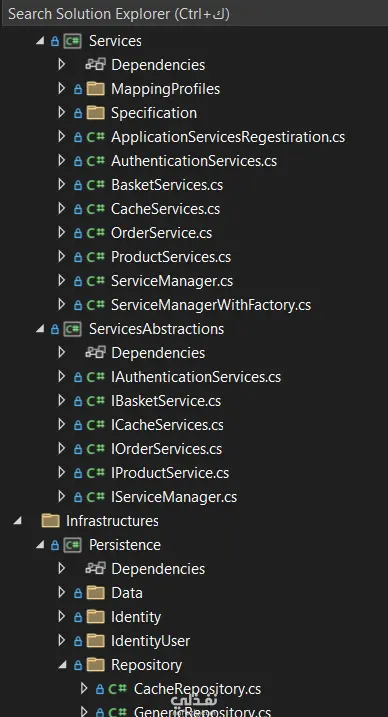Click the Specification folder icon

coord(96,112)
